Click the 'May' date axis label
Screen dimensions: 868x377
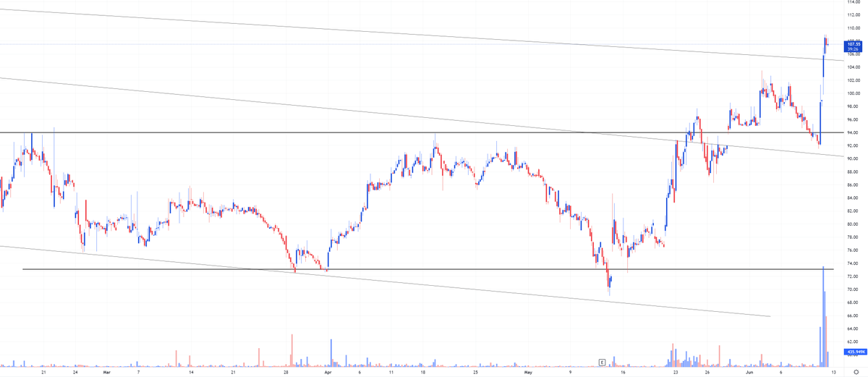528,371
